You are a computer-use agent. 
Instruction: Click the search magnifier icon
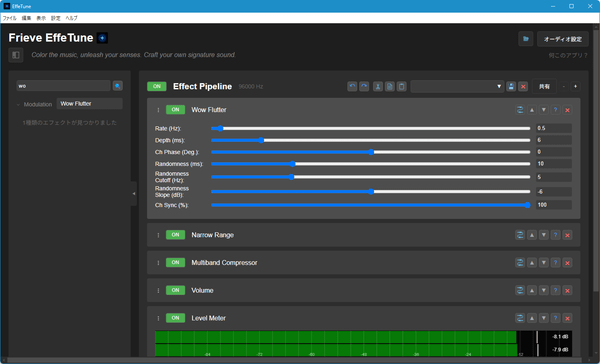pos(117,86)
